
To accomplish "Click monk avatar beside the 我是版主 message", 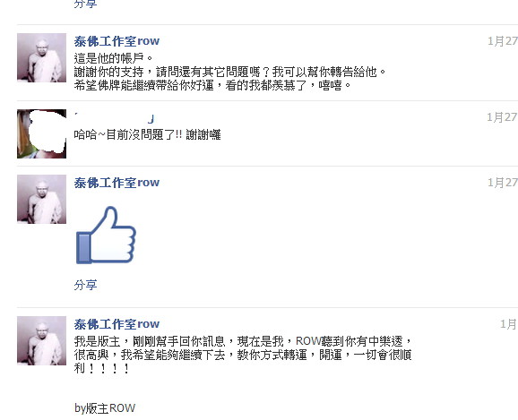I will click(41, 340).
